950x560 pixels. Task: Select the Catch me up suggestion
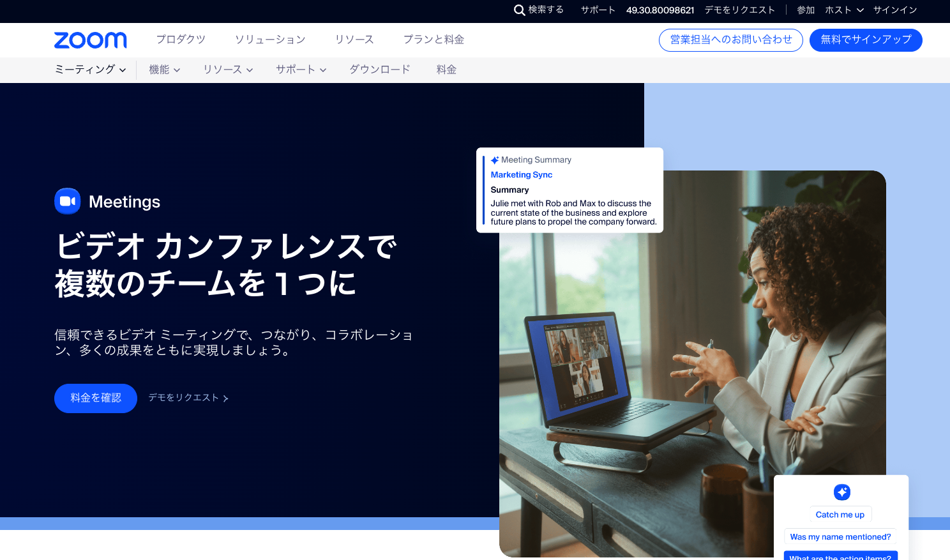point(840,515)
